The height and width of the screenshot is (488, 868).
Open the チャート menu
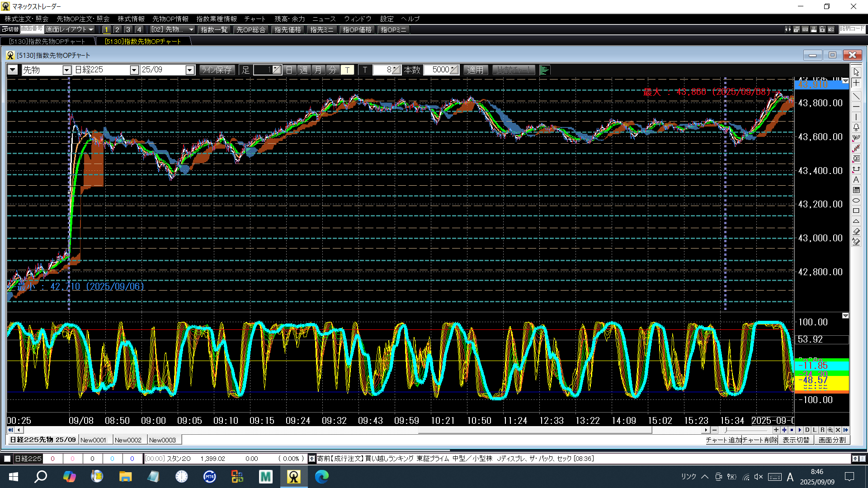255,19
